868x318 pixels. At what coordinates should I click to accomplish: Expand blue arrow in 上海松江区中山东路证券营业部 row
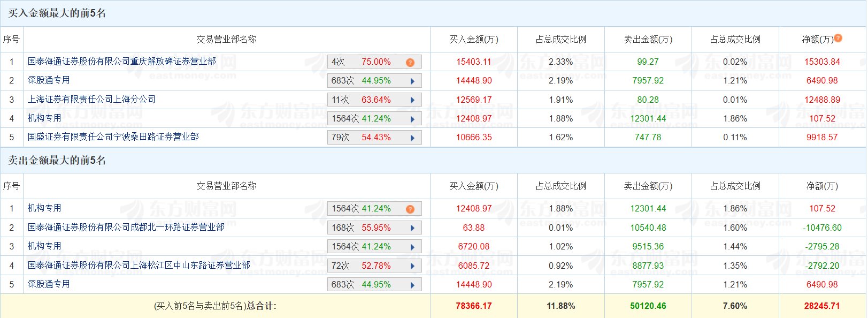(x=412, y=267)
